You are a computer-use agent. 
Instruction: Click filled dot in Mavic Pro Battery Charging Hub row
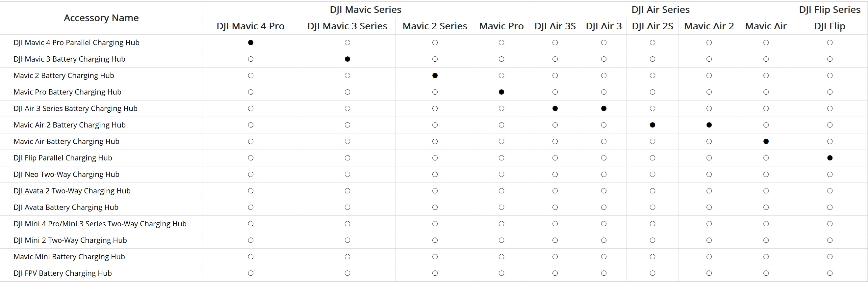(x=501, y=92)
